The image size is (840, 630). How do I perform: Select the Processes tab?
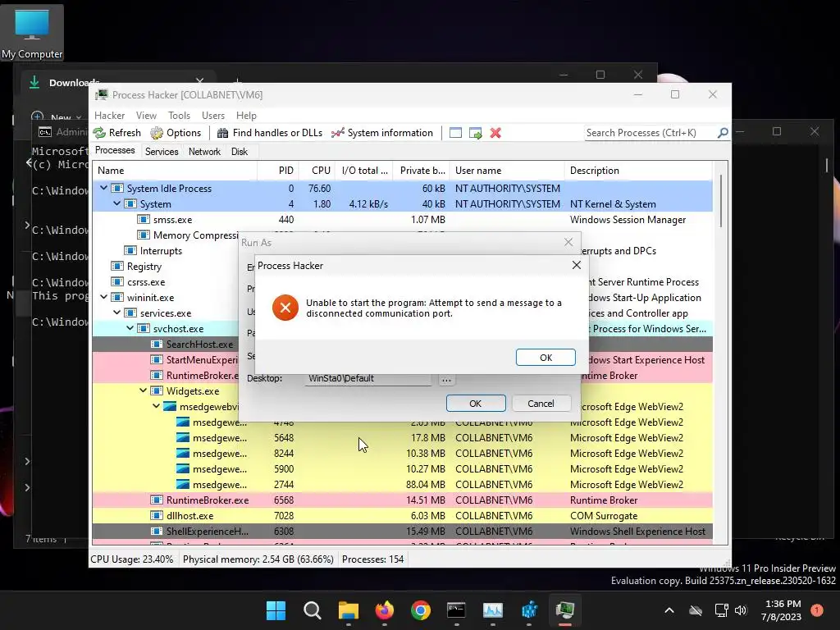coord(115,151)
